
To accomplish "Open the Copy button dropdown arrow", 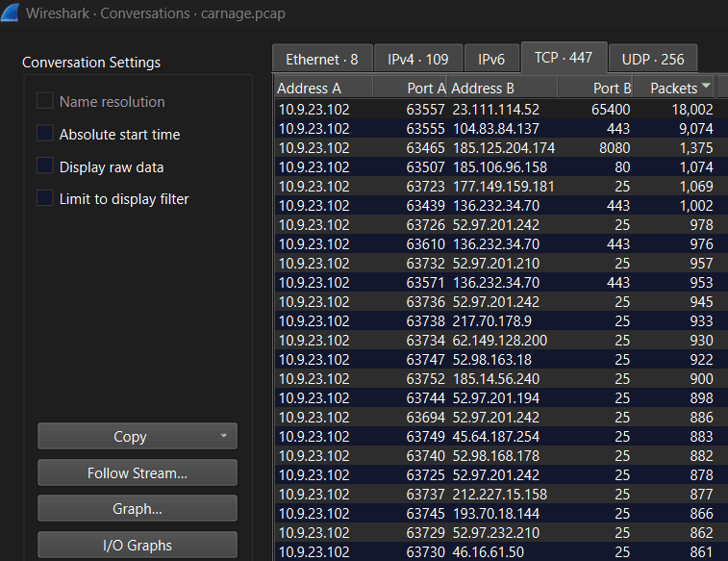I will coord(223,436).
